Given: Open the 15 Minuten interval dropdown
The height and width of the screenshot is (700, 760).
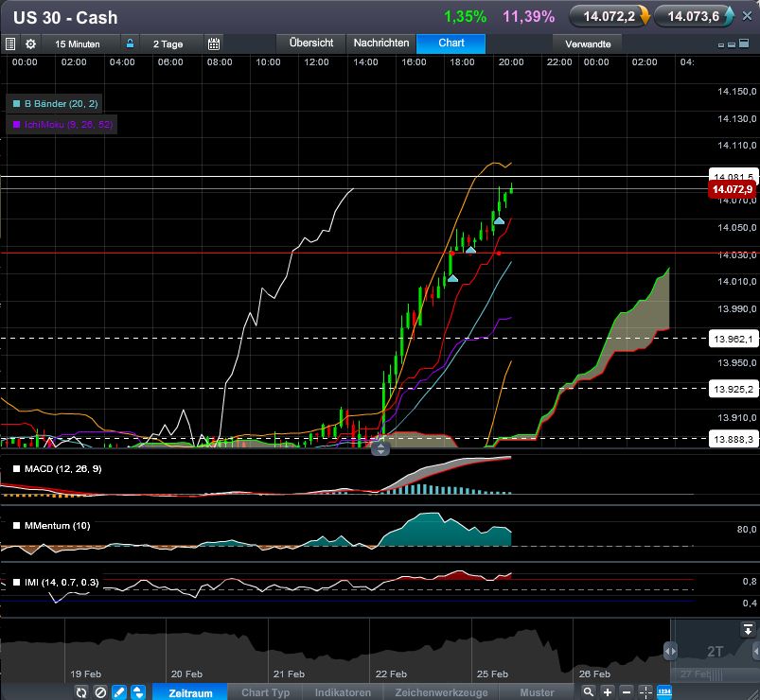Looking at the screenshot, I should (x=80, y=44).
